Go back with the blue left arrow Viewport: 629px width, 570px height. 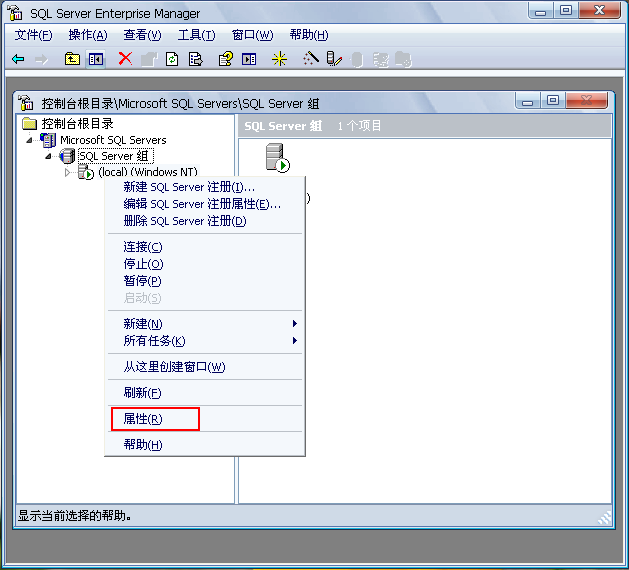click(18, 59)
